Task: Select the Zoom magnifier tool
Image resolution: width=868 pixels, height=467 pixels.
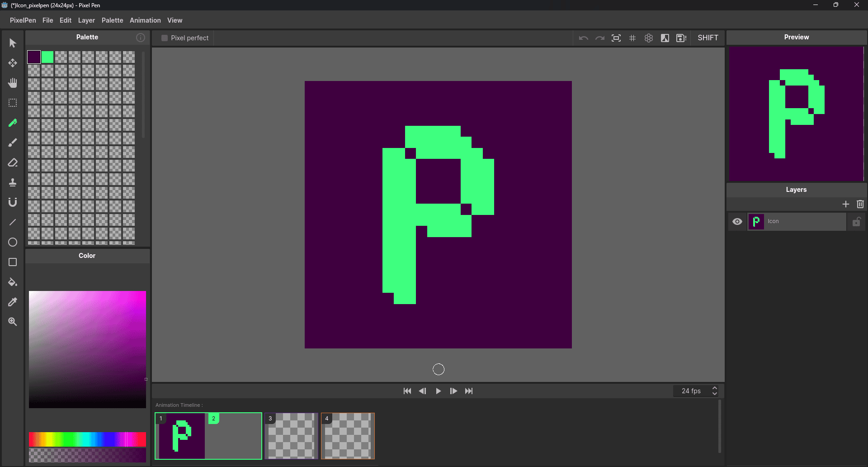Action: pos(13,322)
